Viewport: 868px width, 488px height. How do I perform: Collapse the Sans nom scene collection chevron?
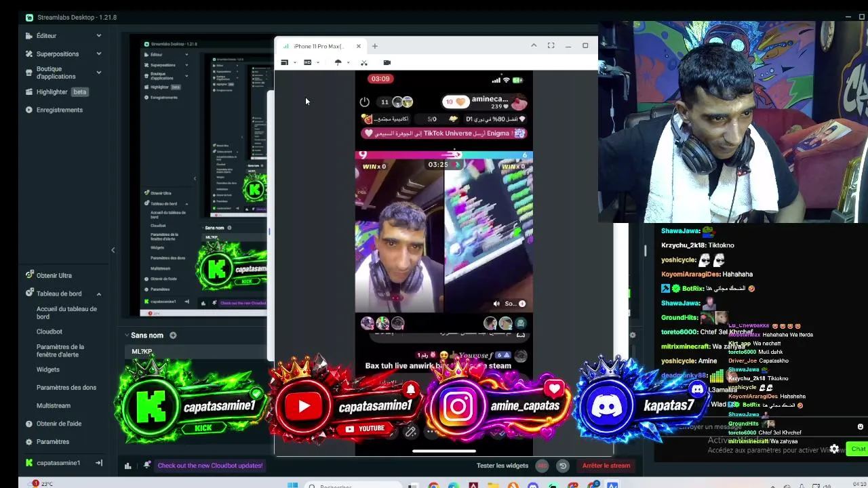coord(126,335)
